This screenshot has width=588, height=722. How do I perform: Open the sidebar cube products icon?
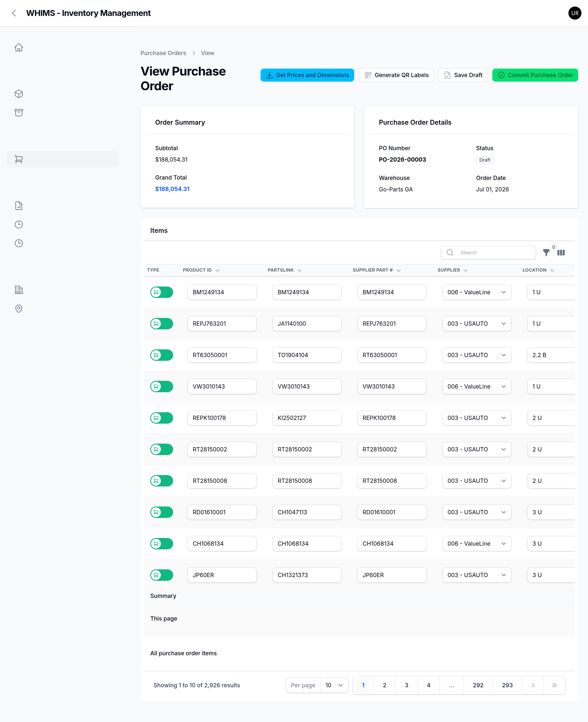pos(19,94)
